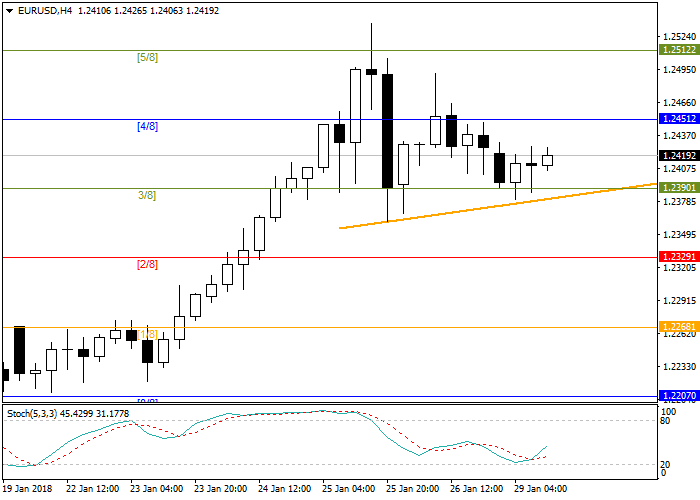This screenshot has height=500, width=700.
Task: Click the blue 1.24512 price tag
Action: pos(679,118)
